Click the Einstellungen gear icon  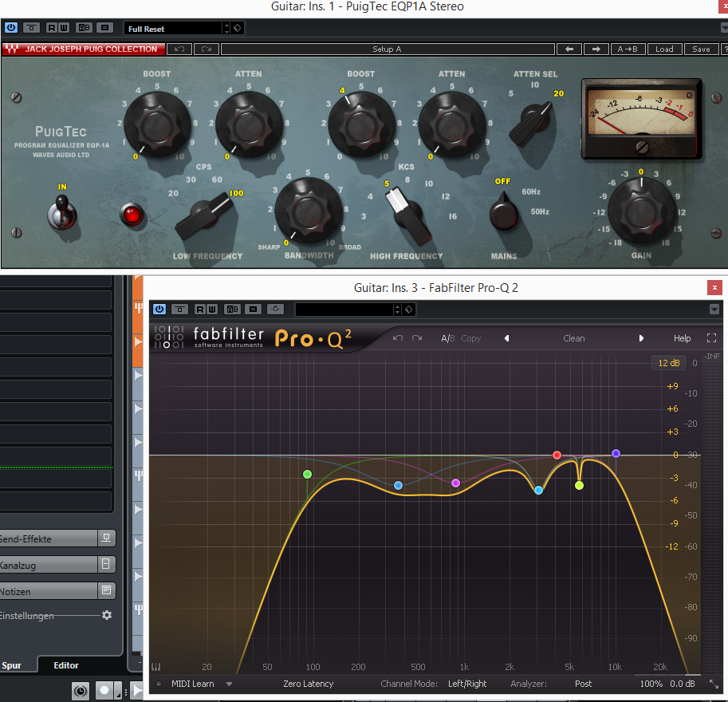click(x=106, y=616)
